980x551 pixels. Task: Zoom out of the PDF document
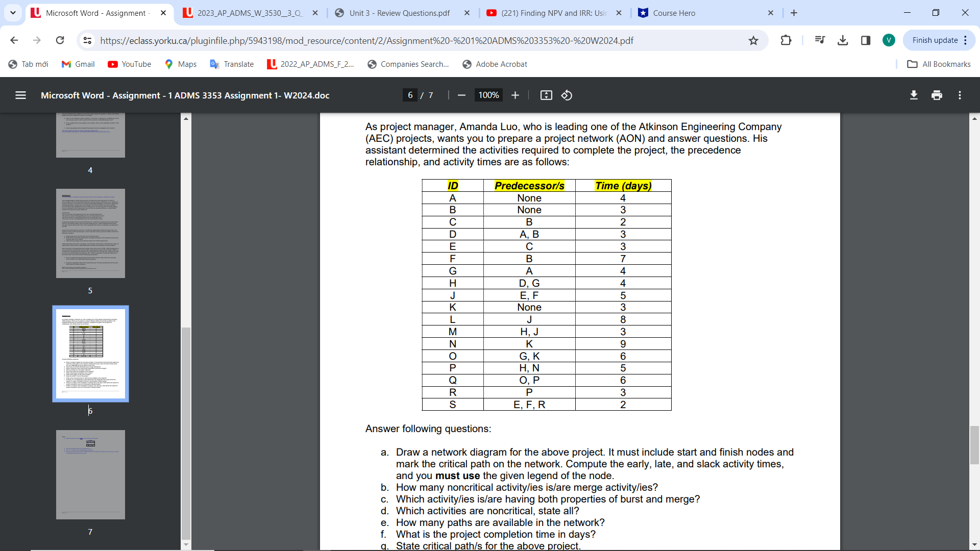(x=461, y=95)
